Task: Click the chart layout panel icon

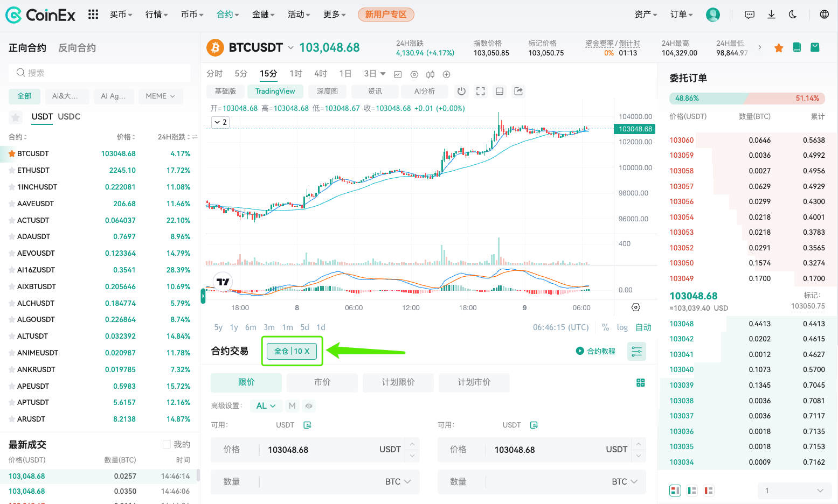Action: point(500,92)
